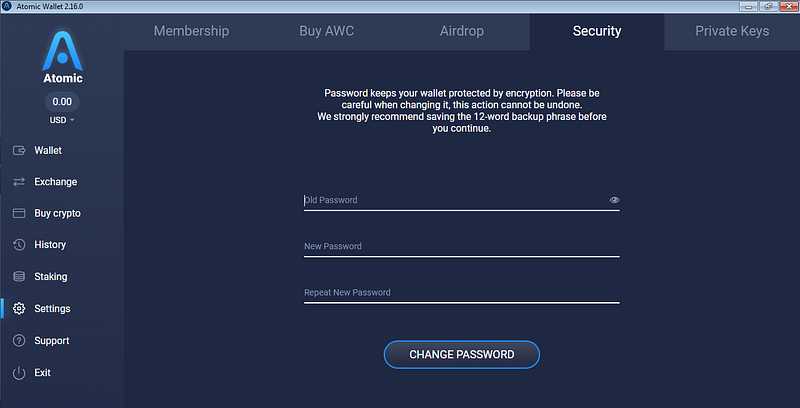Show old password with eye icon
Image resolution: width=800 pixels, height=408 pixels.
(614, 200)
